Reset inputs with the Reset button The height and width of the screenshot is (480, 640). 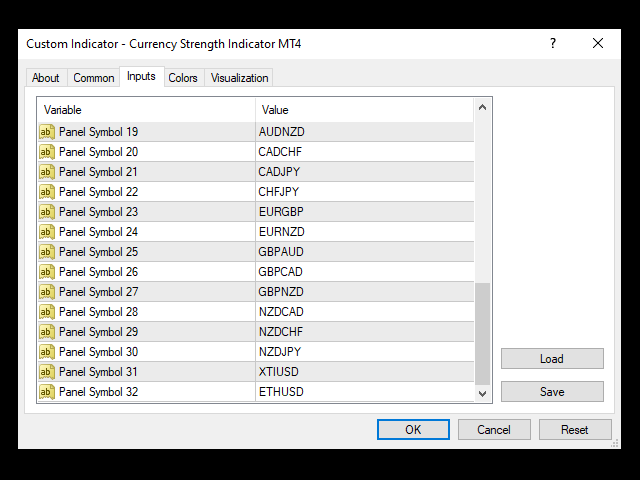click(575, 429)
